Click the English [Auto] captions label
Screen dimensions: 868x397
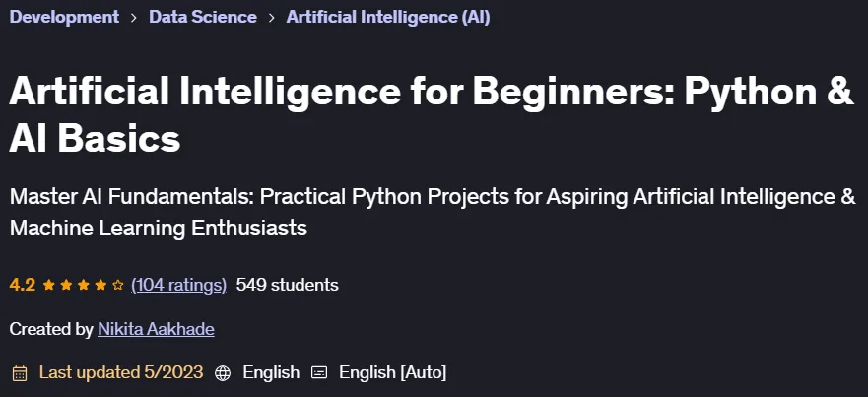[392, 372]
